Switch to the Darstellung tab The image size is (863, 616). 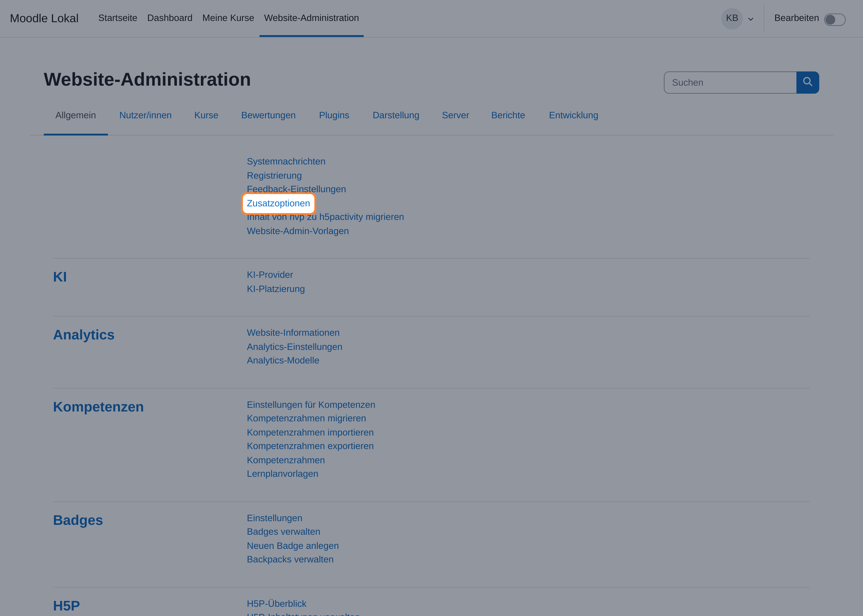[396, 115]
